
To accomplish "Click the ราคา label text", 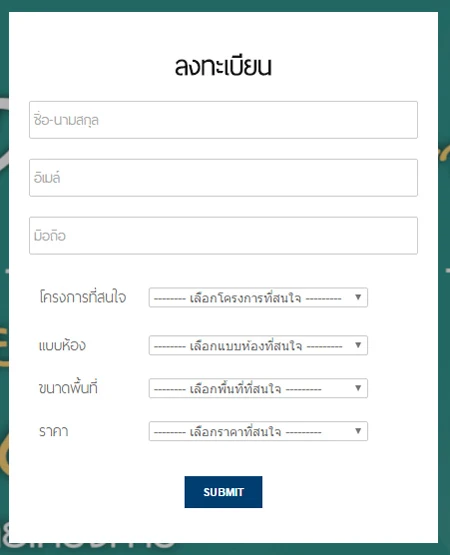I will (x=53, y=431).
